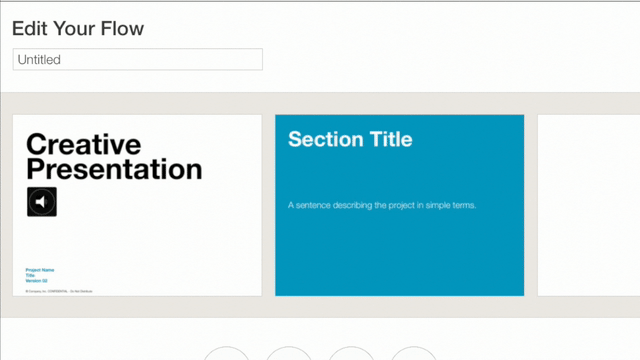Click the Untitled flow name field
Screen dimensions: 640x360
click(138, 60)
